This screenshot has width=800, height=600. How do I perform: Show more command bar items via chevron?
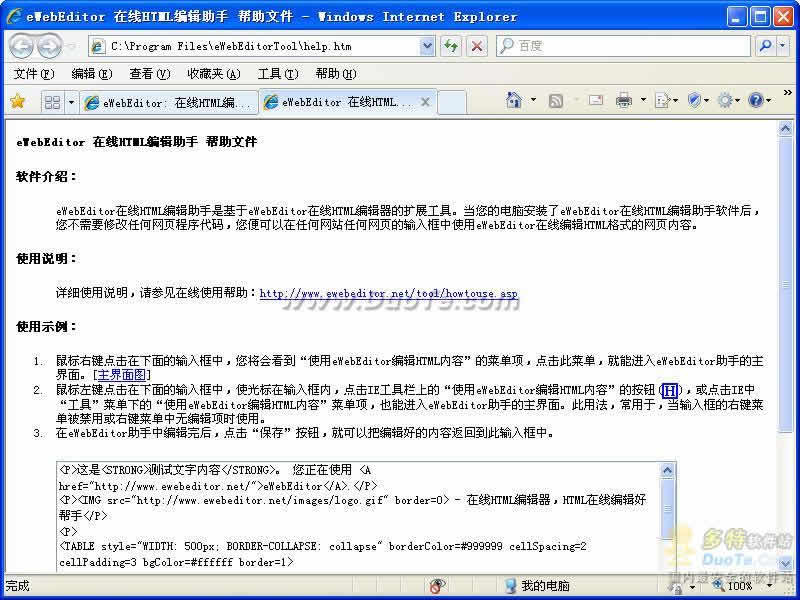[x=788, y=93]
